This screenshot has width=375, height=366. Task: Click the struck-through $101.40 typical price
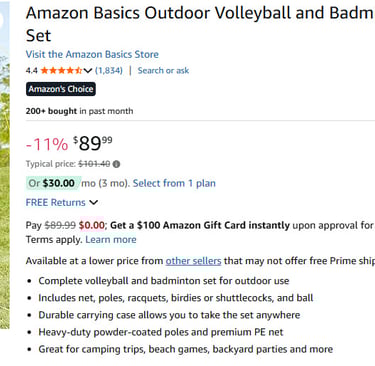(94, 164)
